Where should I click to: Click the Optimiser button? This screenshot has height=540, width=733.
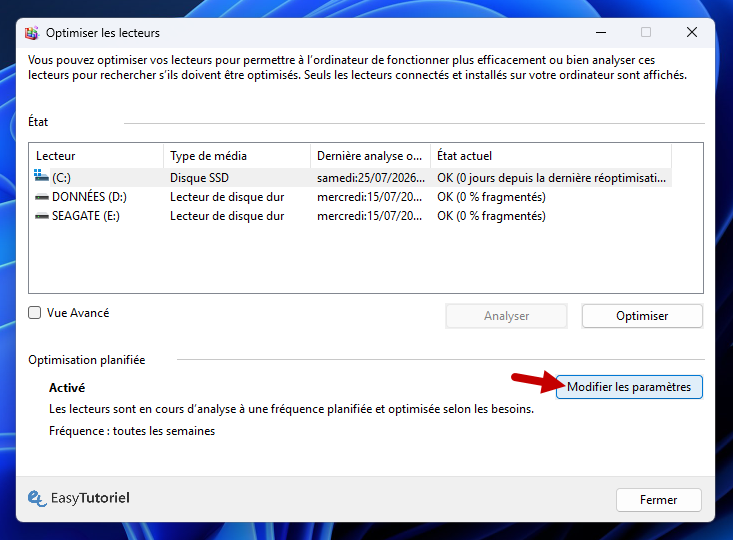(642, 316)
